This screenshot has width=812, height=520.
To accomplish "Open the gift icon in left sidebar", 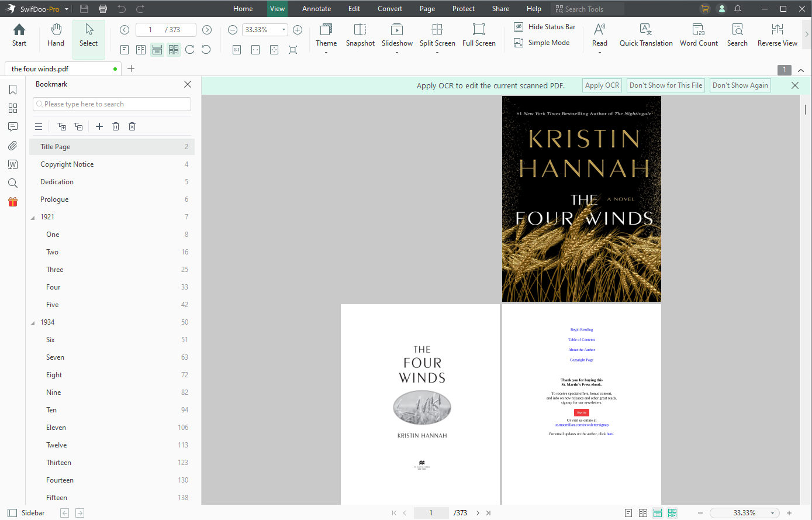I will pyautogui.click(x=13, y=202).
